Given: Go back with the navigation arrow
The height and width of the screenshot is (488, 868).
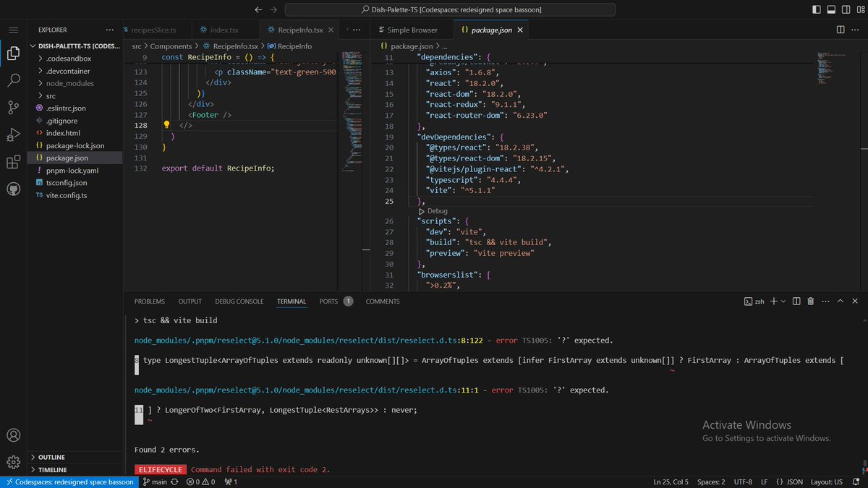Looking at the screenshot, I should pyautogui.click(x=258, y=9).
